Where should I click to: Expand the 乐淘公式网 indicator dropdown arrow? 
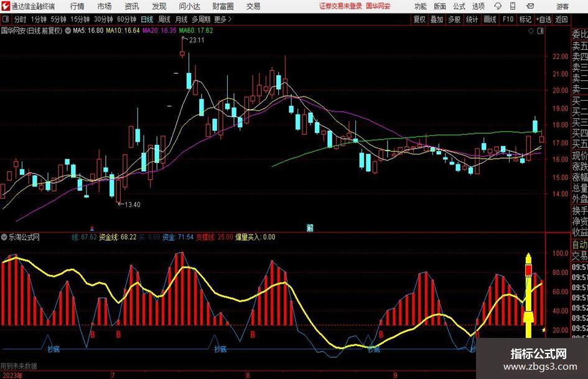[x=4, y=237]
